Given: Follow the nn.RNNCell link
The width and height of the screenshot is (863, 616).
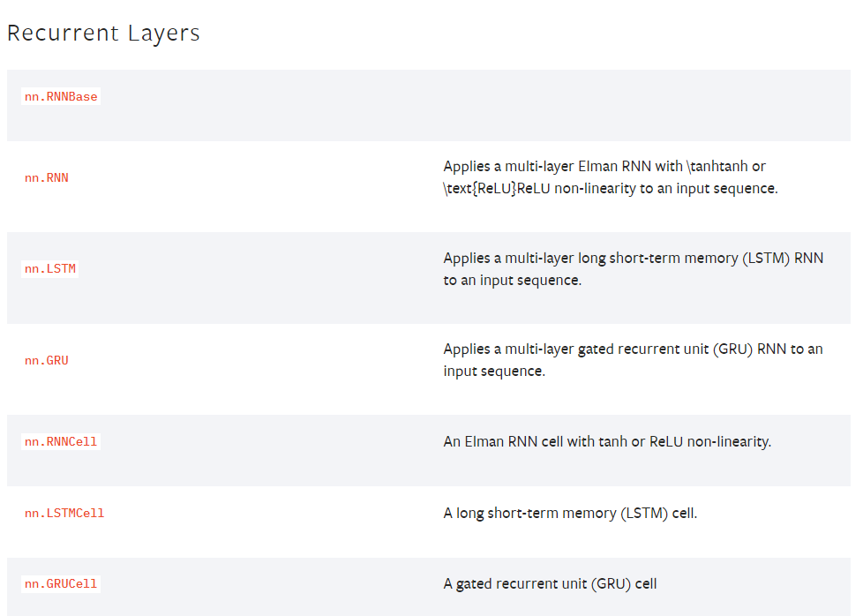Looking at the screenshot, I should (x=61, y=441).
